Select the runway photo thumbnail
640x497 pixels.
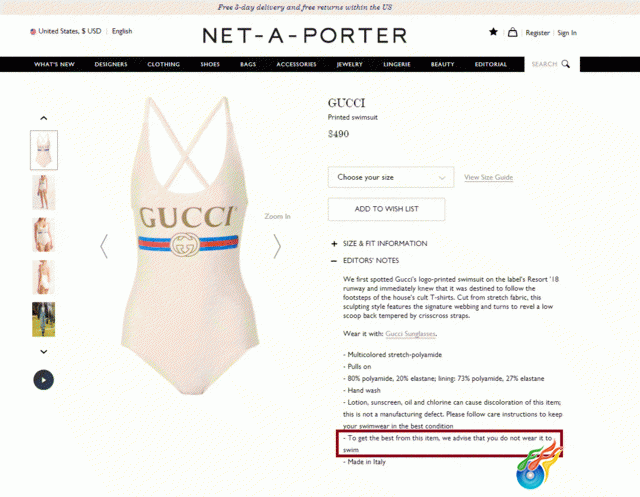44,320
